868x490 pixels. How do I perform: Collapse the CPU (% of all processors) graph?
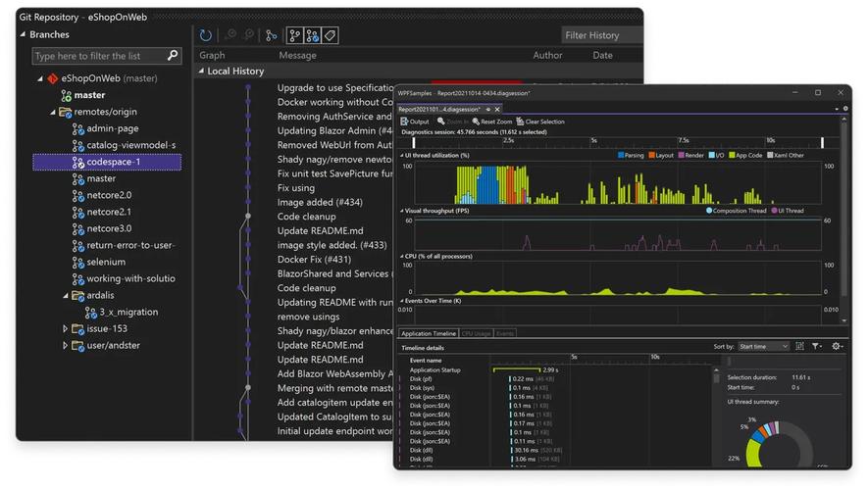(402, 257)
